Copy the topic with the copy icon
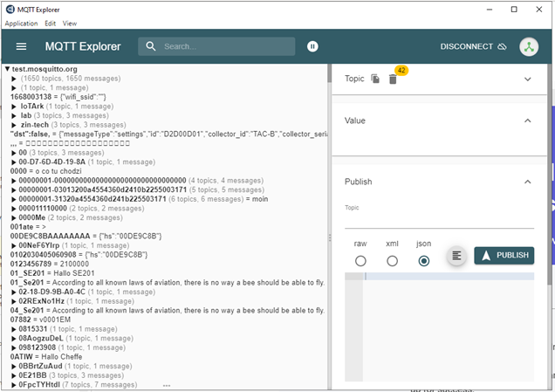This screenshot has height=392, width=555. (375, 79)
